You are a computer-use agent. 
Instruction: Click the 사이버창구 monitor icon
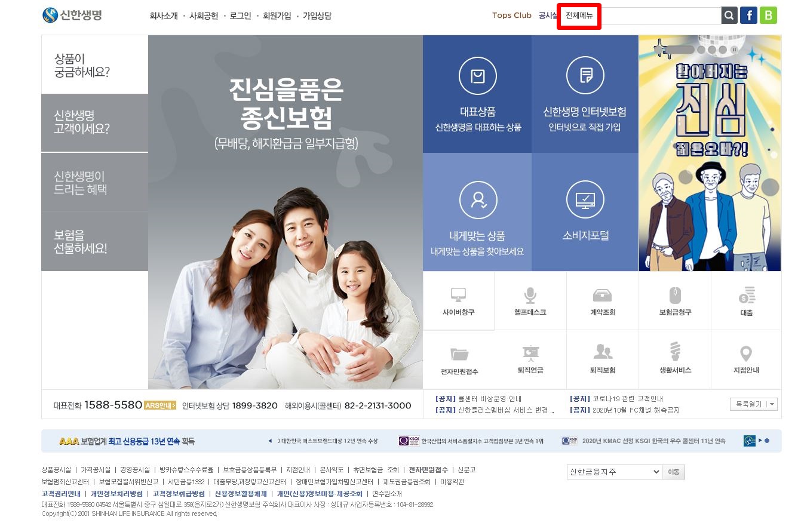pos(458,294)
